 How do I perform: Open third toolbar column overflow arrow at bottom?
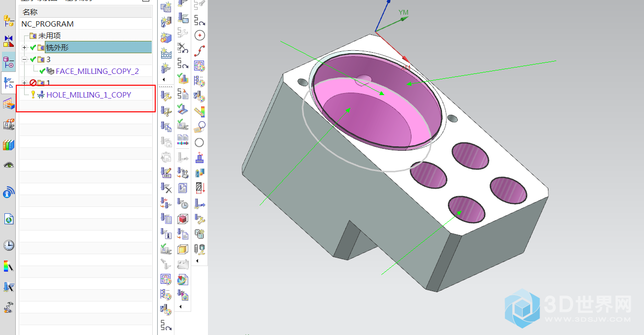[197, 260]
